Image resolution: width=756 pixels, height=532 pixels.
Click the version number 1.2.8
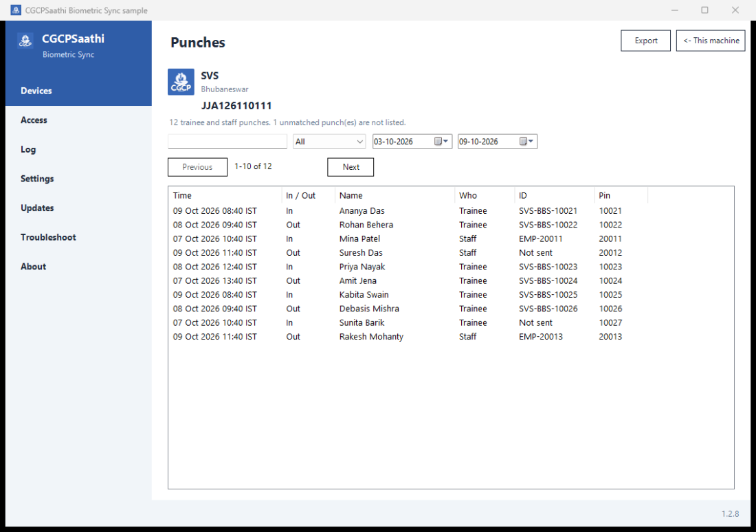(x=730, y=513)
